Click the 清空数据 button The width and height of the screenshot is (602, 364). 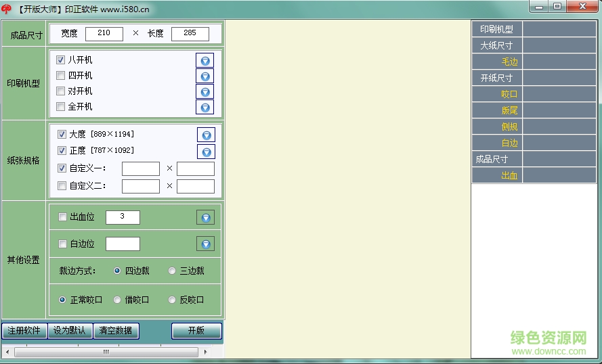[x=116, y=331]
